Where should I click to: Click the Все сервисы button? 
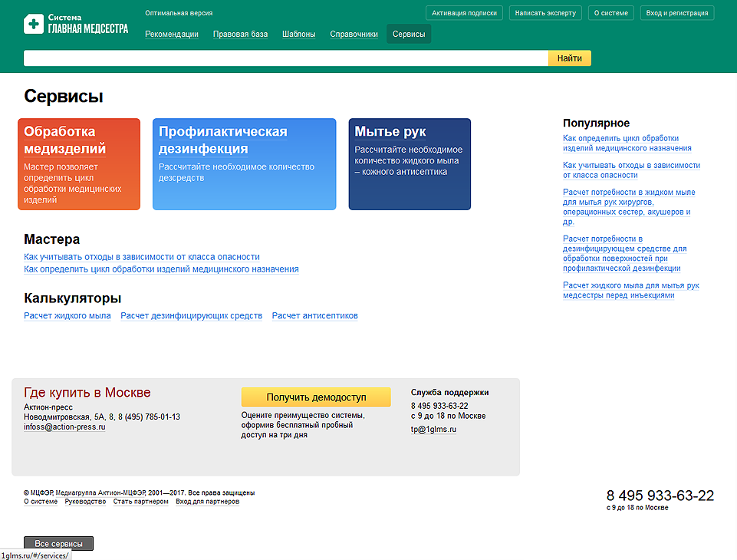[x=59, y=544]
